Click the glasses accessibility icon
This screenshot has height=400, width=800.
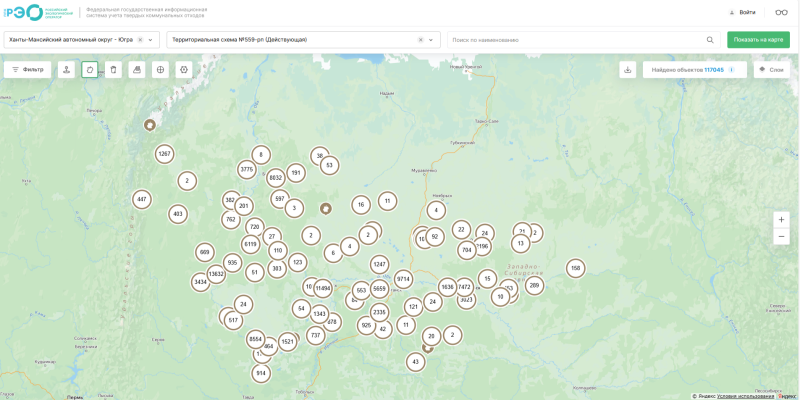click(x=781, y=13)
